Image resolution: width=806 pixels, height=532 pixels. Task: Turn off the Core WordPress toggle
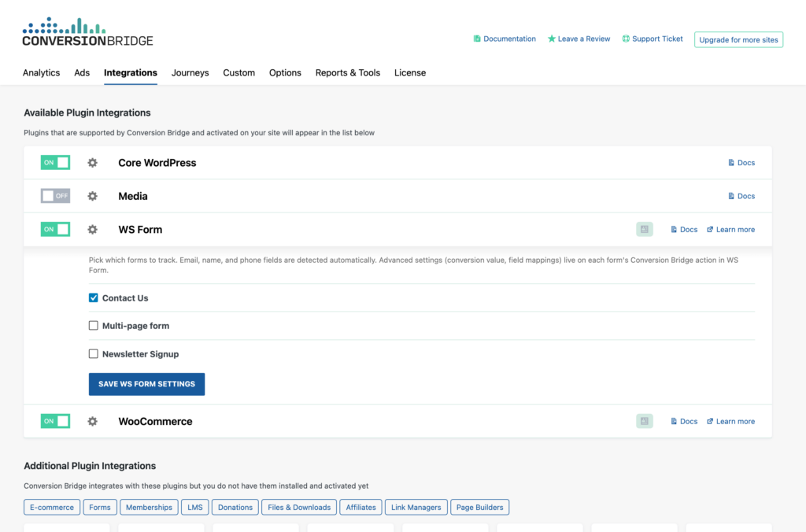[x=56, y=162]
